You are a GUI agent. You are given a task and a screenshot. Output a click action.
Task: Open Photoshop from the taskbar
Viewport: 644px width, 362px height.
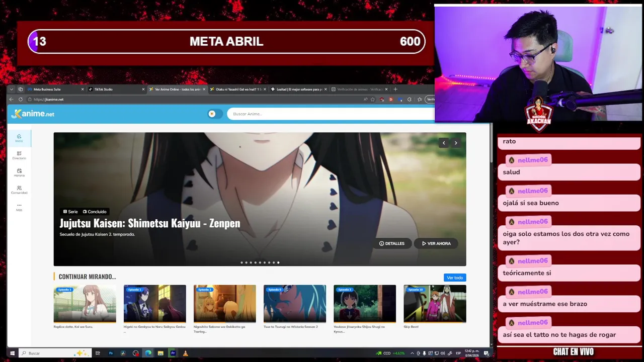[111, 353]
